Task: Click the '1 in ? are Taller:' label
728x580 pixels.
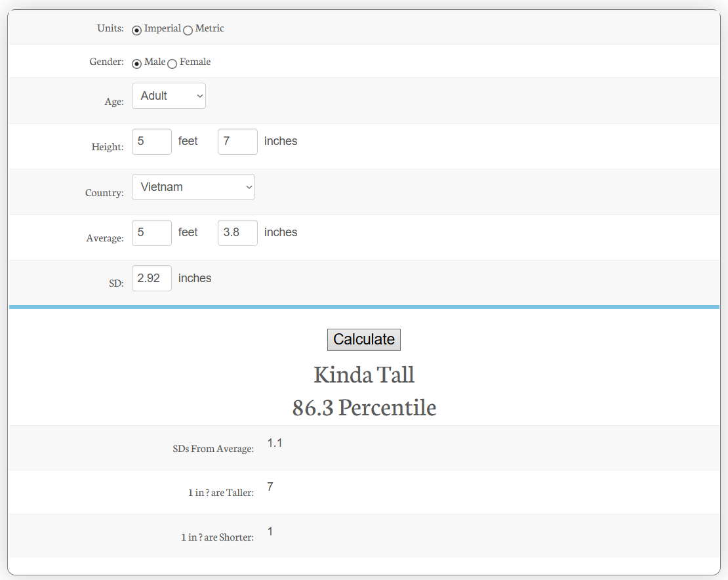Action: click(x=221, y=493)
